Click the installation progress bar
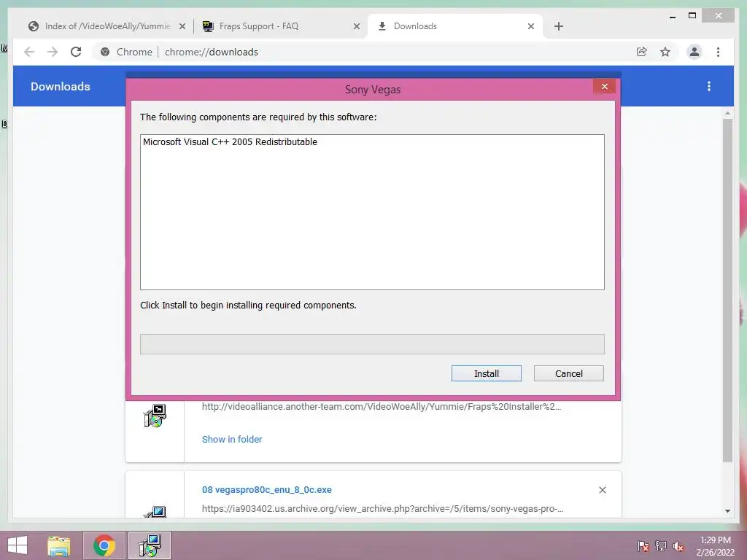 (x=372, y=344)
